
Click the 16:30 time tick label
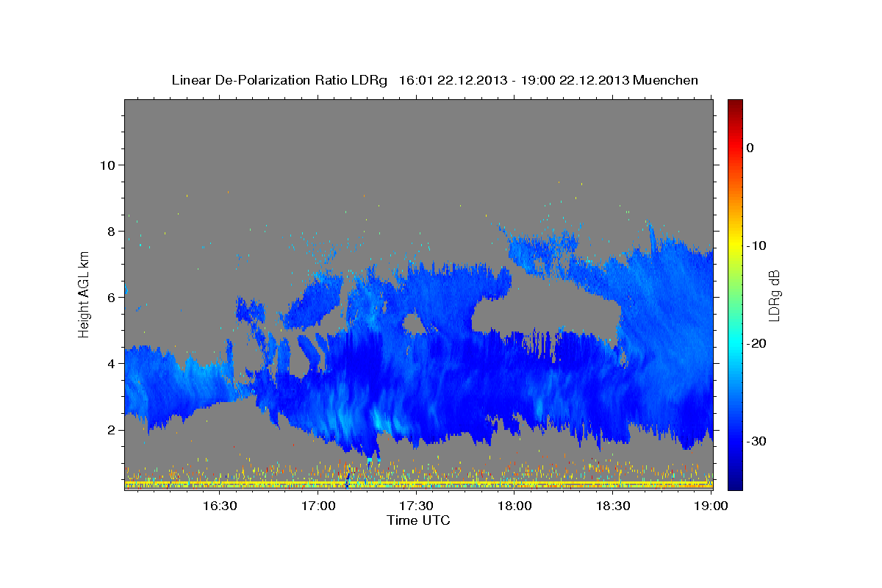tap(219, 506)
